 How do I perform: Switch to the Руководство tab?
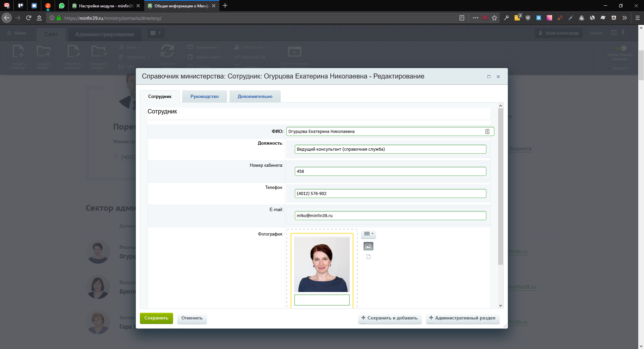tap(205, 97)
